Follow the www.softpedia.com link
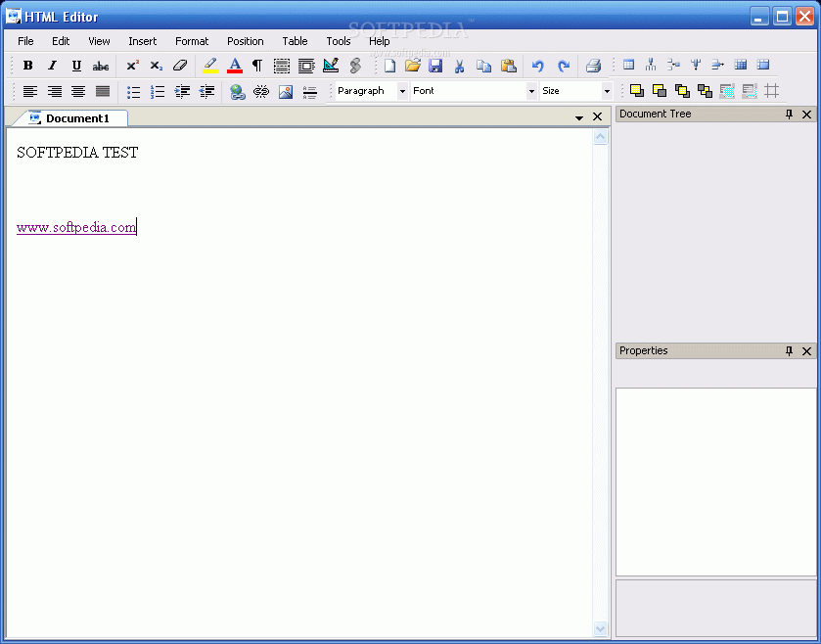The height and width of the screenshot is (644, 821). tap(76, 228)
